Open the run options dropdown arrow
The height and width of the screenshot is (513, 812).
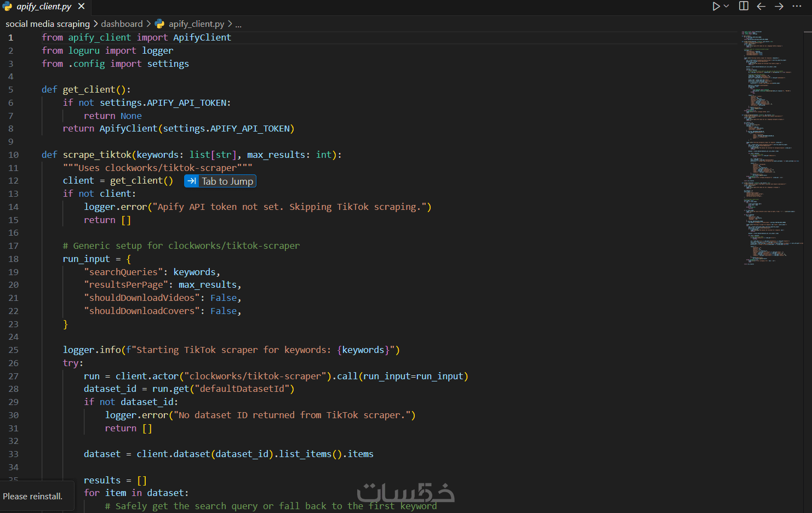coord(727,6)
